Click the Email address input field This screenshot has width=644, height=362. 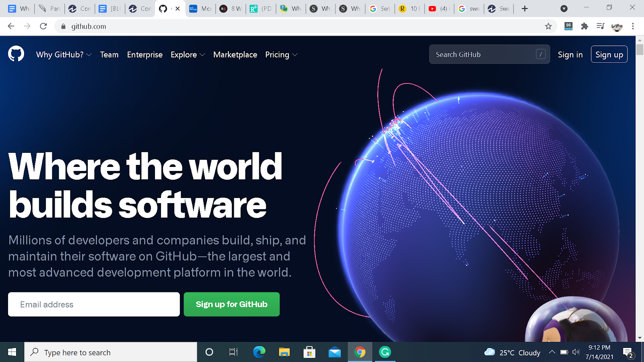(x=94, y=304)
